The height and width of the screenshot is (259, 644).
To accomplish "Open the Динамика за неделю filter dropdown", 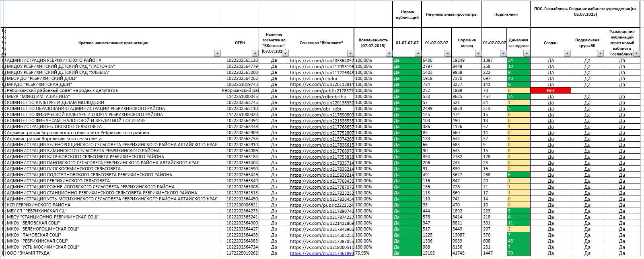I will [527, 53].
